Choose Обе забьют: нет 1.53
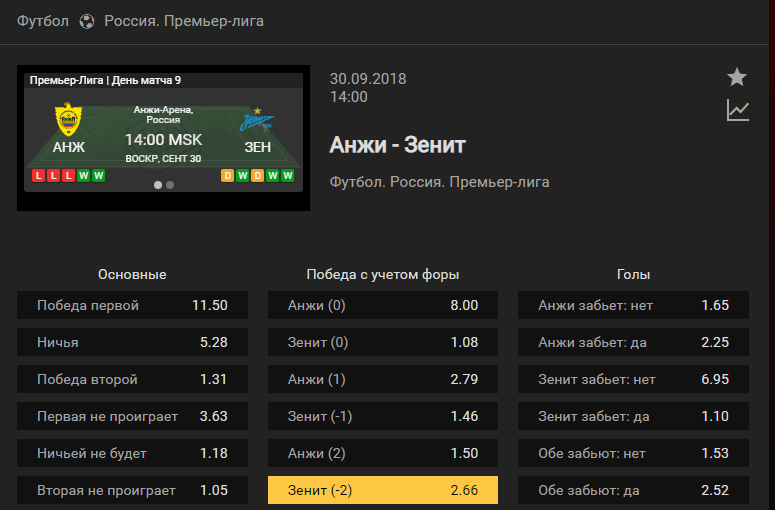This screenshot has width=775, height=510. point(634,453)
